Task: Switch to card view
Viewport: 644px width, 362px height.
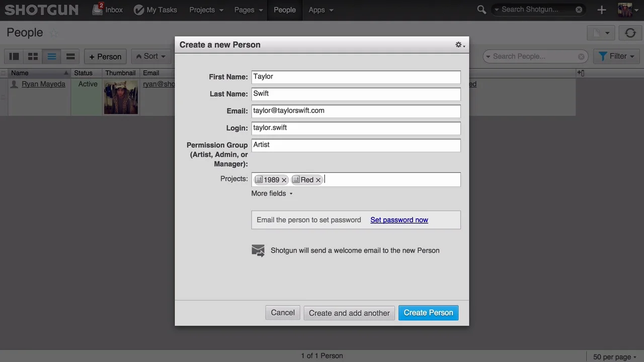Action: click(x=70, y=56)
